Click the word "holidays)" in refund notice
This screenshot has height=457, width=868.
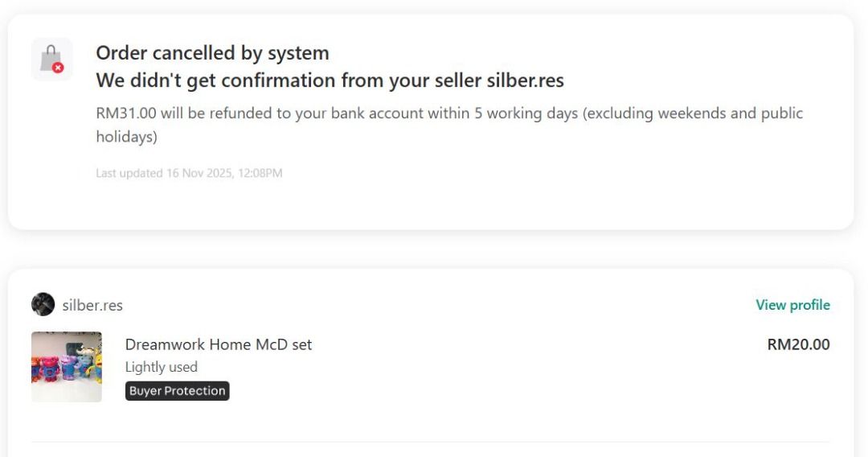[x=126, y=137]
